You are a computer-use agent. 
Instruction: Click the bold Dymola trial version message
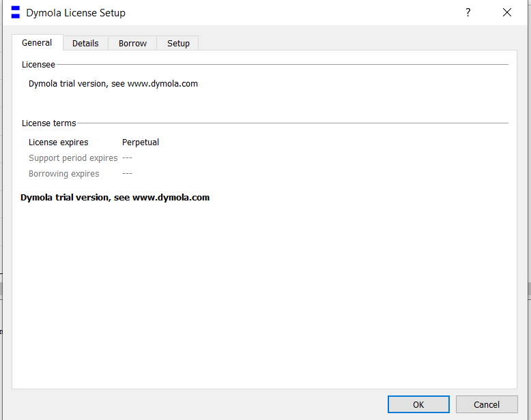(115, 198)
